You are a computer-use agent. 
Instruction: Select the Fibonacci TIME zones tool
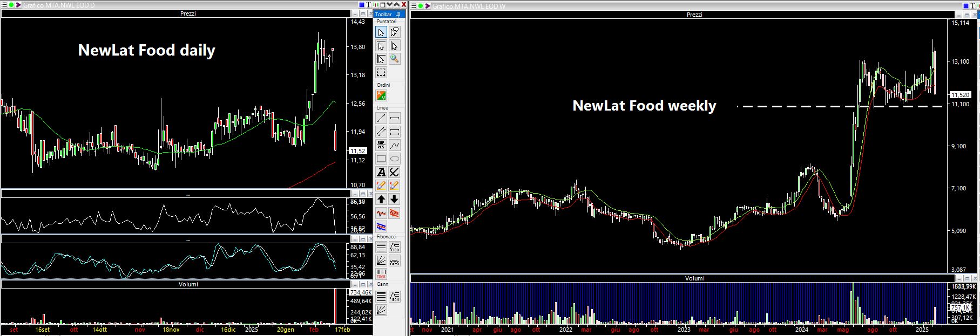(x=381, y=274)
